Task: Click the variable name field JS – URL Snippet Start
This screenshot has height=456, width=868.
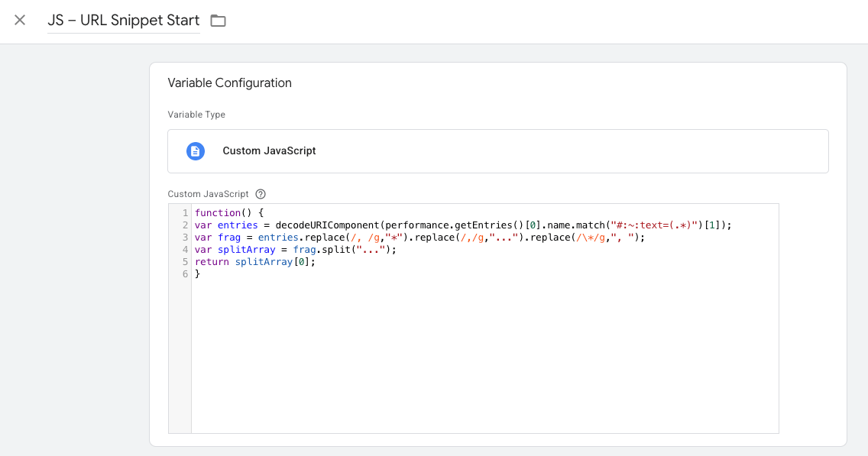Action: (122, 21)
